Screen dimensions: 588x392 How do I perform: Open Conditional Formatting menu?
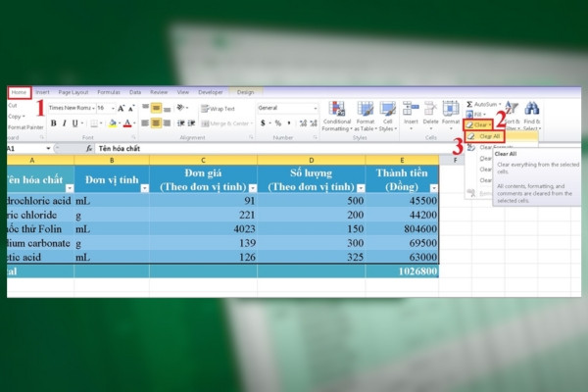(x=337, y=117)
